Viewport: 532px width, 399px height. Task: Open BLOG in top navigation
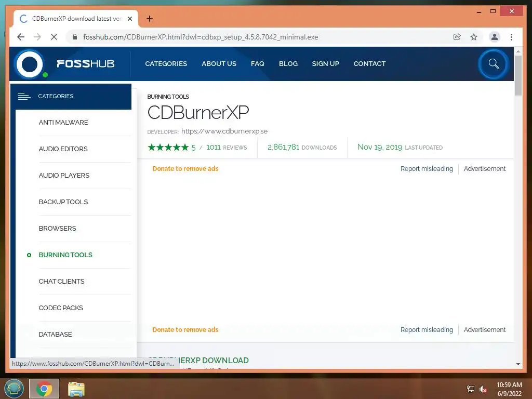pos(288,64)
